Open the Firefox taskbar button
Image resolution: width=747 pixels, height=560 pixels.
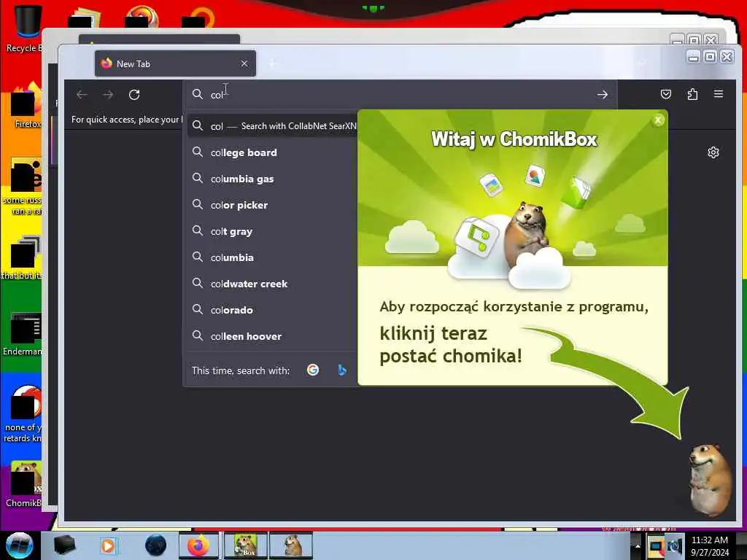point(198,545)
